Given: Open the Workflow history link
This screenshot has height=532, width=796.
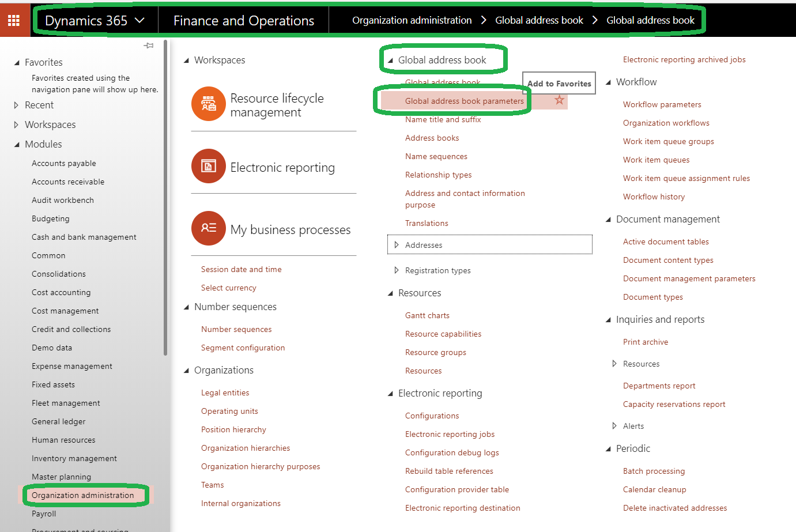Looking at the screenshot, I should click(654, 197).
